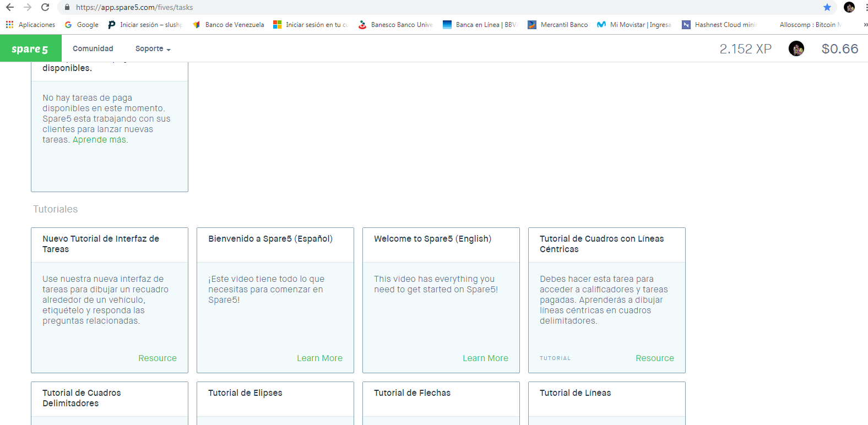Reload the page with the refresh icon
This screenshot has width=868, height=425.
[x=45, y=7]
